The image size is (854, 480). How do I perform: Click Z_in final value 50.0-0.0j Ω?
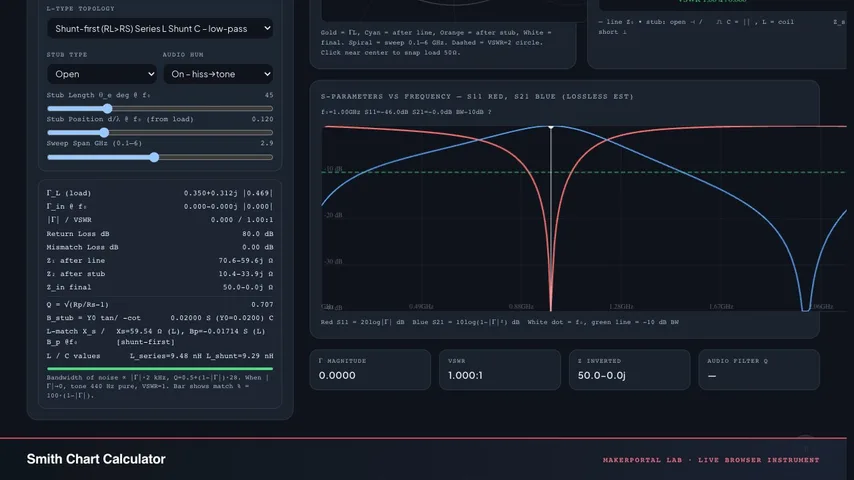click(248, 287)
